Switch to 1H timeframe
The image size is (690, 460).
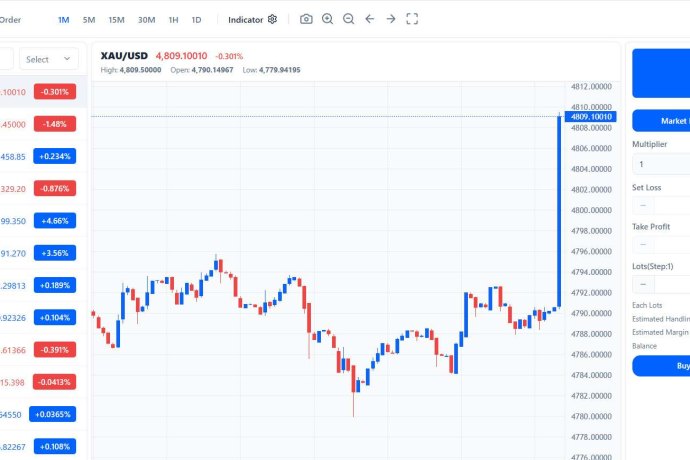(x=173, y=20)
